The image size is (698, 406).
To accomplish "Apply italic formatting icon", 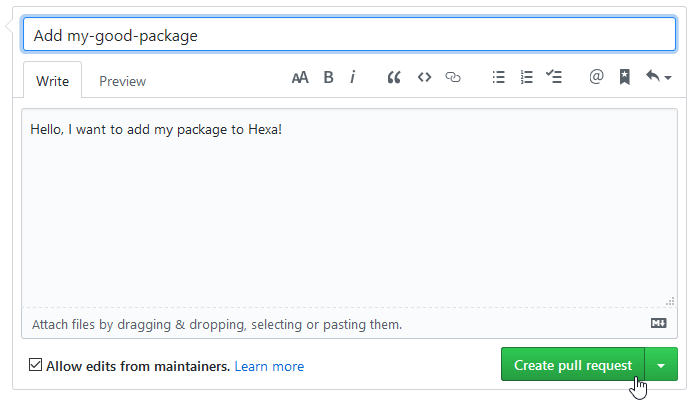I will tap(353, 77).
